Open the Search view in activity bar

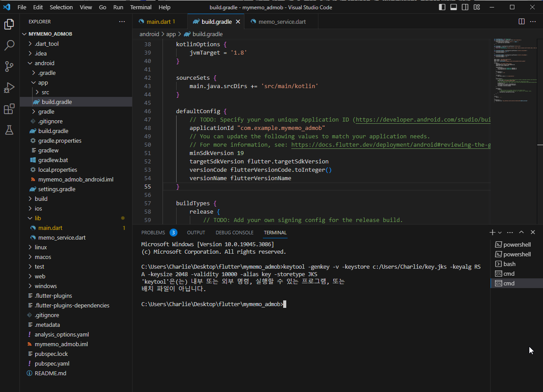[x=9, y=45]
